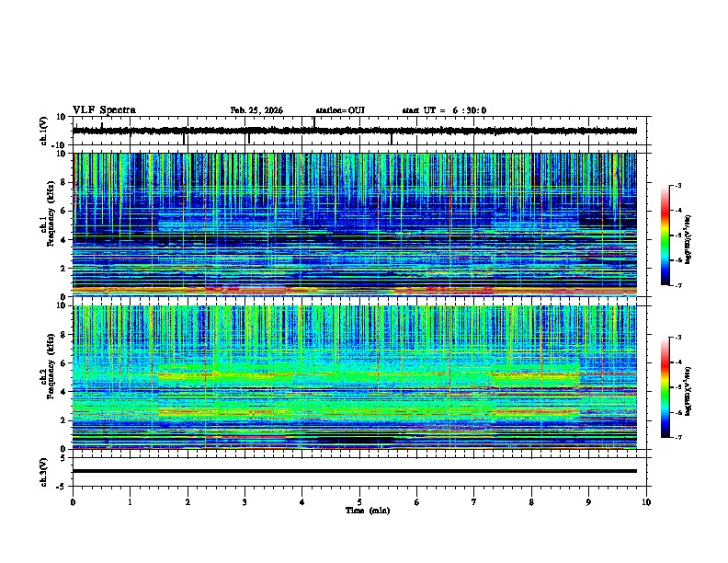Click the "-7" tick on ch.1 colorbar
The width and height of the screenshot is (728, 563).
click(x=677, y=285)
